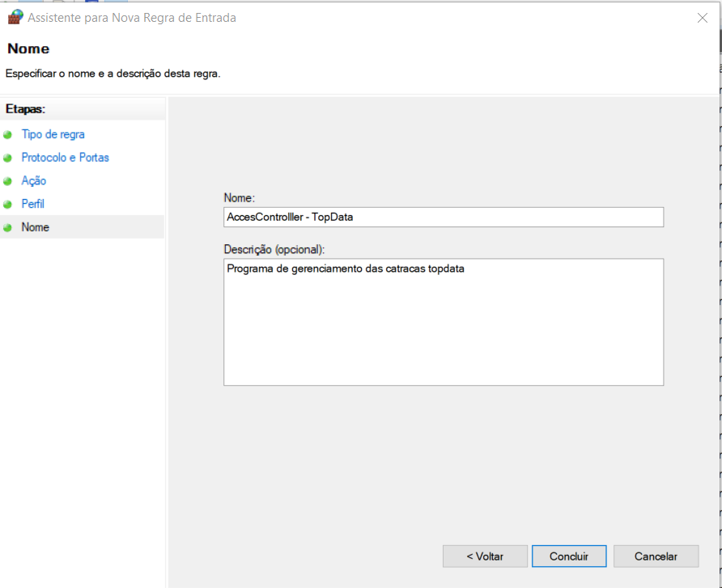The image size is (722, 588).
Task: Open the Protocolo e Portas step
Action: 65,158
